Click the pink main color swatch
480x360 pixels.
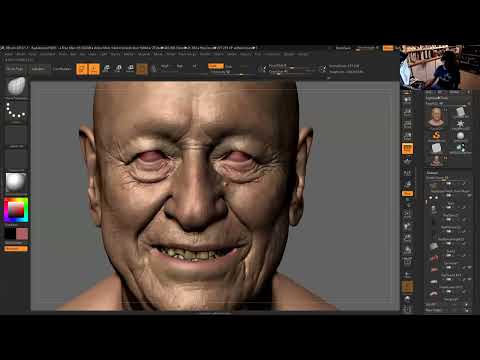coord(22,234)
